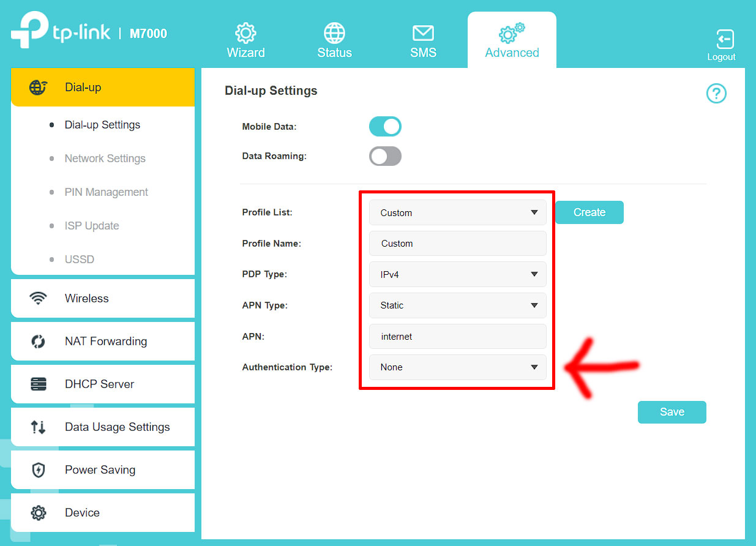The width and height of the screenshot is (756, 546).
Task: Click the Wizard gear icon
Action: (245, 33)
